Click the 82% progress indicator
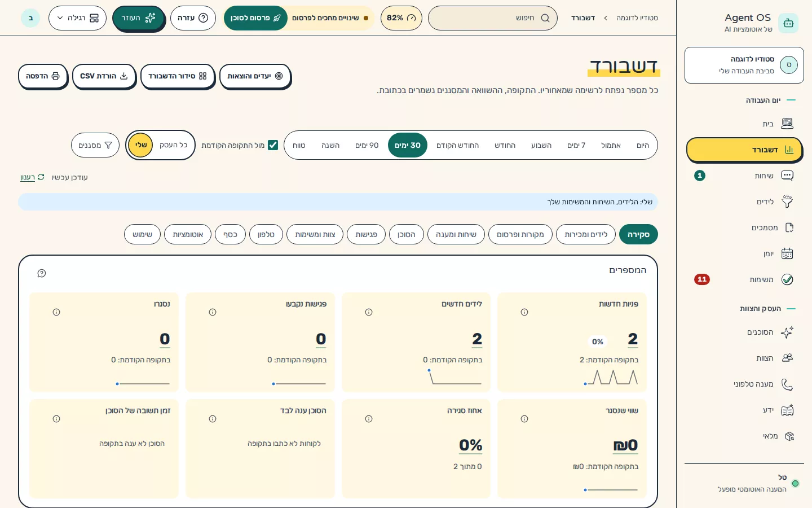Image resolution: width=812 pixels, height=508 pixels. pos(401,18)
